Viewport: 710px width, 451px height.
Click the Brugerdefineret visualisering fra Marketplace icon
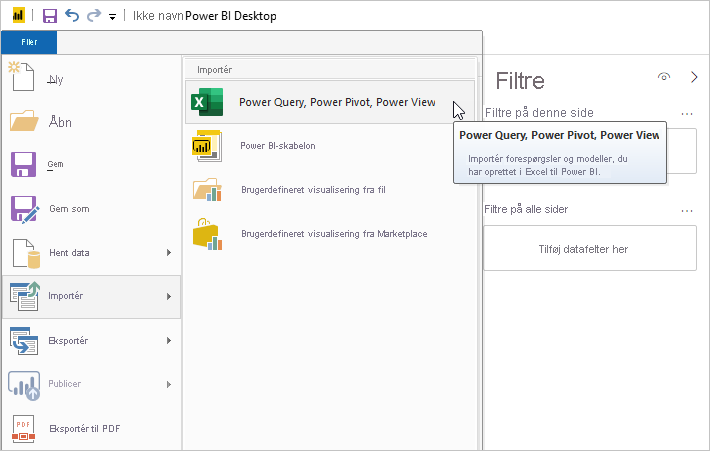pos(207,233)
